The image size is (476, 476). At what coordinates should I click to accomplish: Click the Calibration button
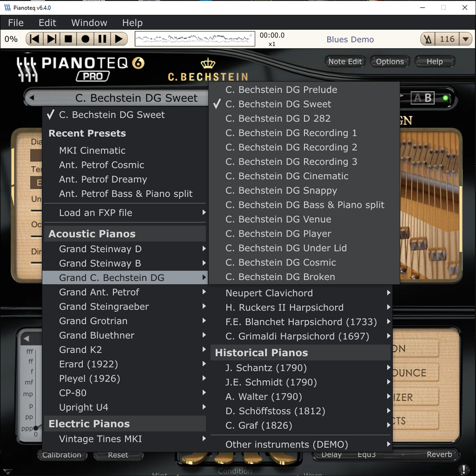point(61,455)
